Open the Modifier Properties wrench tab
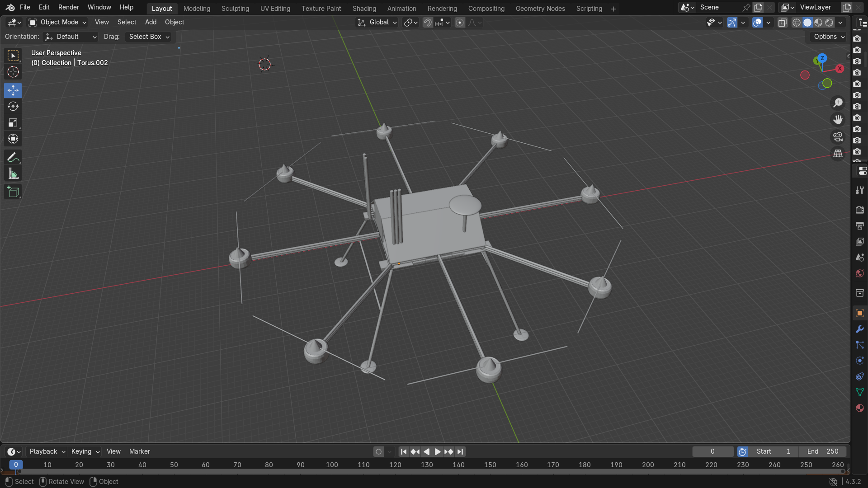This screenshot has height=488, width=868. click(x=859, y=328)
